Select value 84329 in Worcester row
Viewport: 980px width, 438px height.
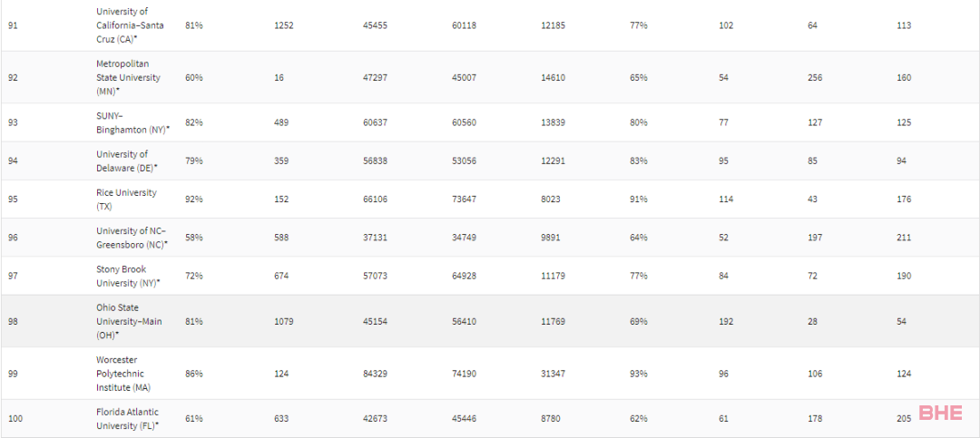[375, 374]
